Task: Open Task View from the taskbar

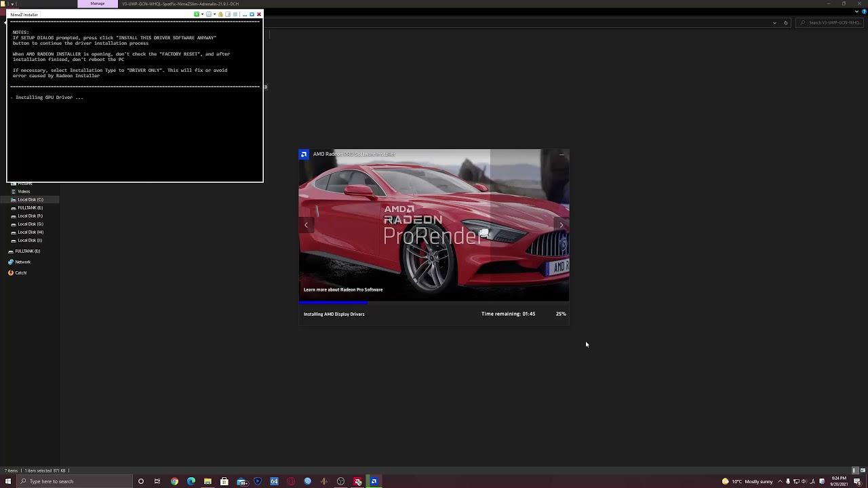Action: (x=157, y=481)
